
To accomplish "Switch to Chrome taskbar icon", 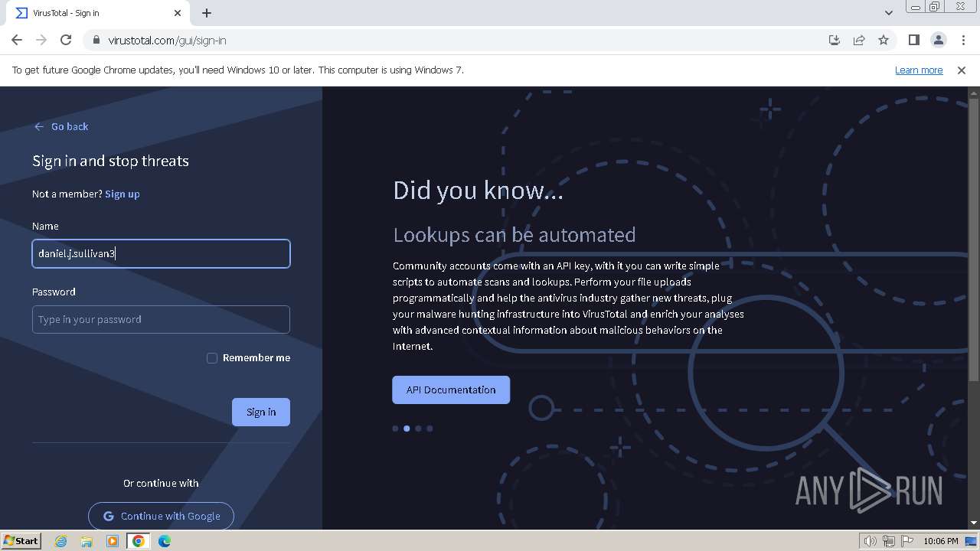I will tap(139, 541).
